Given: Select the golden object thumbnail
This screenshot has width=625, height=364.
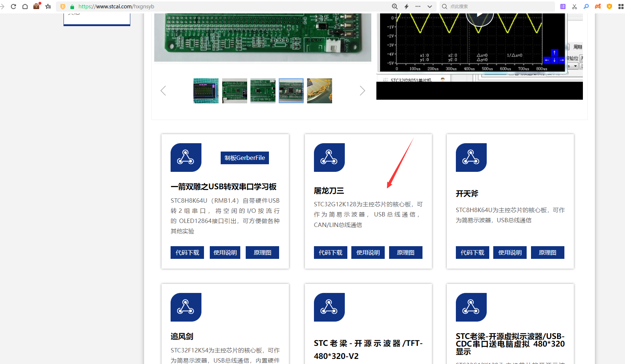Looking at the screenshot, I should [319, 91].
